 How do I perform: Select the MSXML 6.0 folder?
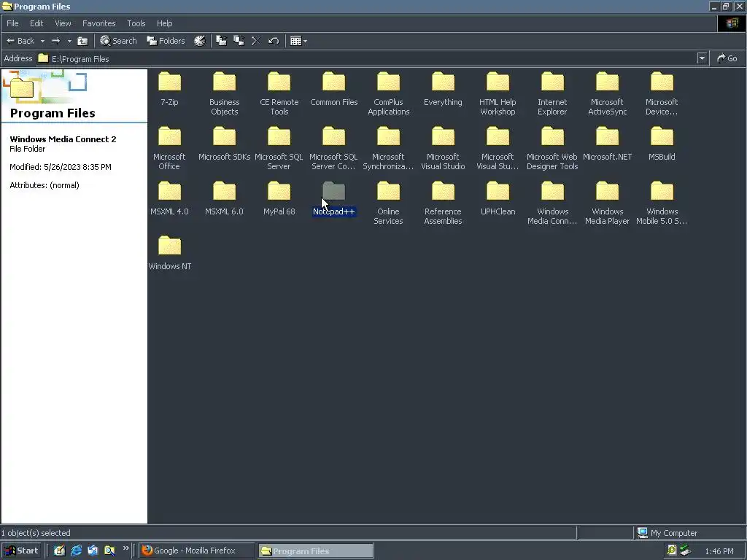pos(225,199)
